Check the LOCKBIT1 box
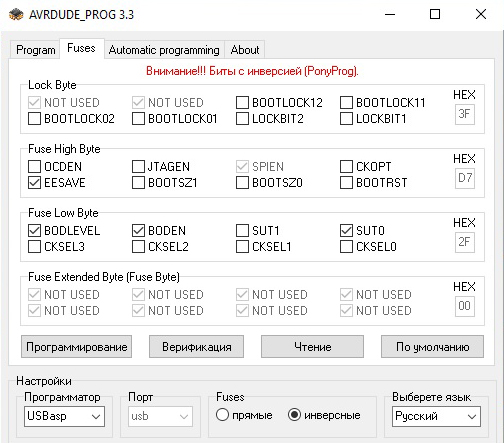 click(346, 119)
